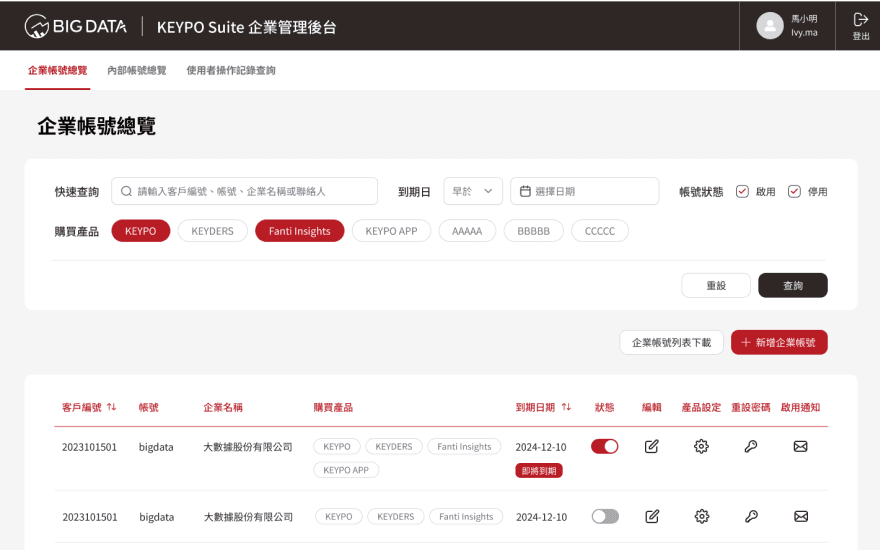880x550 pixels.
Task: Uncheck the 啟用 account status checkbox
Action: (742, 191)
